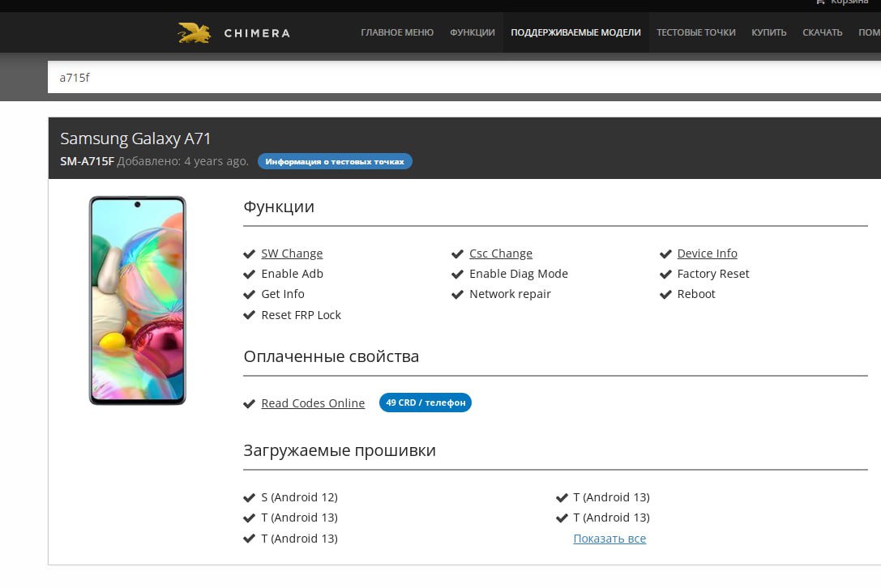
Task: Open the ГЛАВНОЕ МЕНЮ nav item
Action: tap(397, 32)
